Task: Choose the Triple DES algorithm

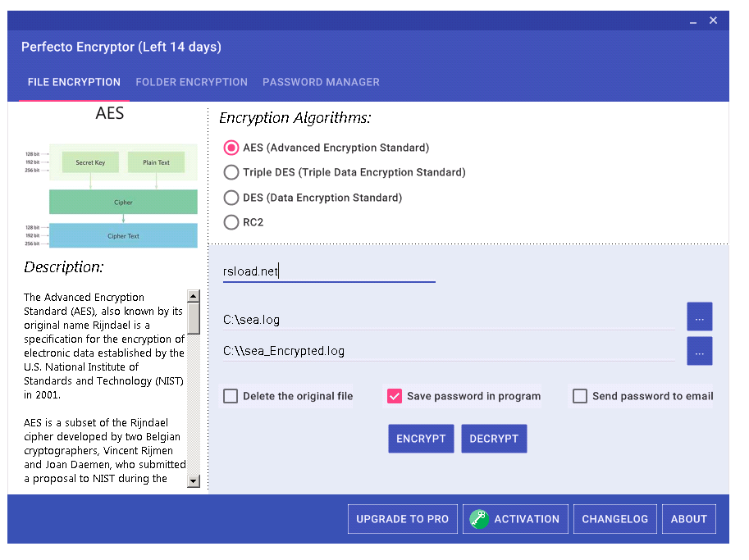Action: point(231,173)
